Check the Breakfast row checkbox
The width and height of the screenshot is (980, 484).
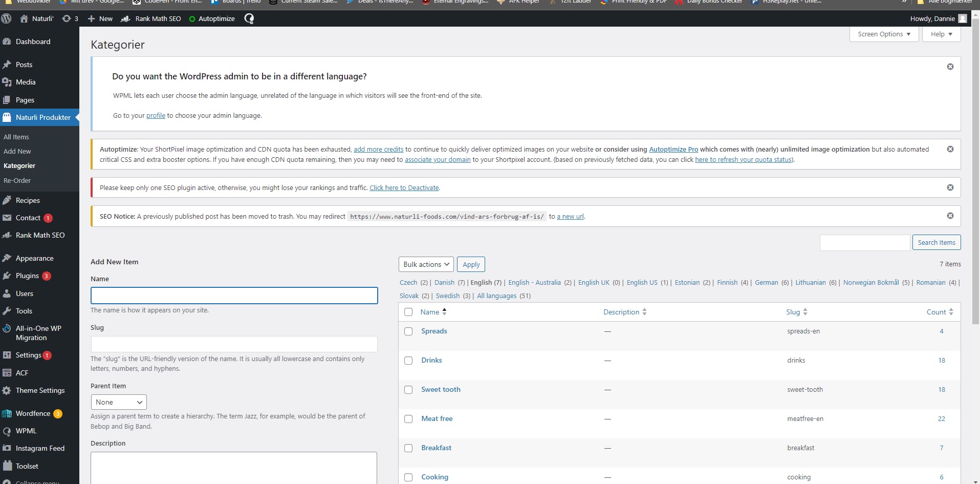click(x=408, y=448)
